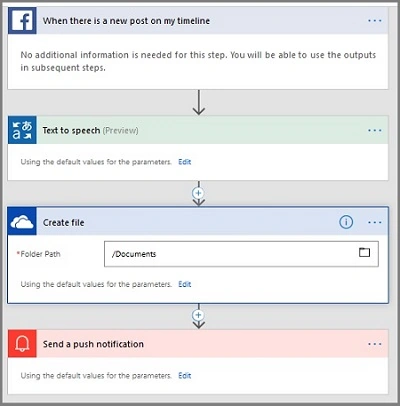Open the Facebook trigger's ellipsis menu

tap(375, 21)
